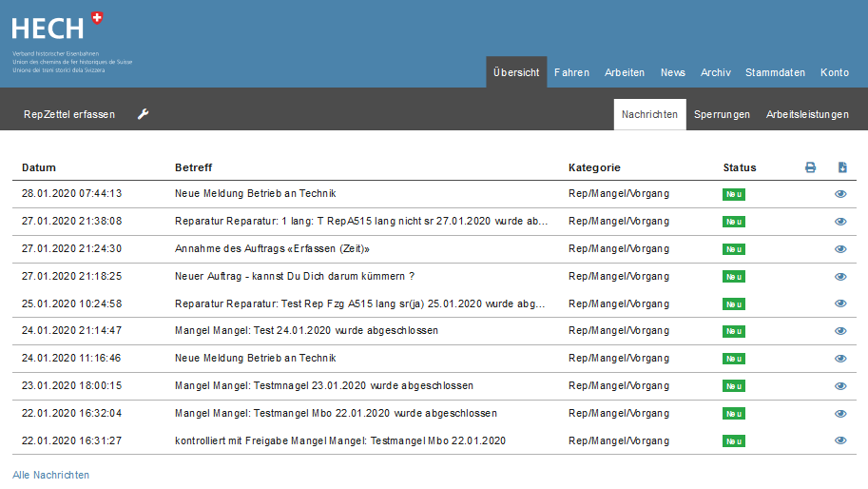This screenshot has width=868, height=489.
Task: Click the print icon in table header
Action: (x=810, y=167)
